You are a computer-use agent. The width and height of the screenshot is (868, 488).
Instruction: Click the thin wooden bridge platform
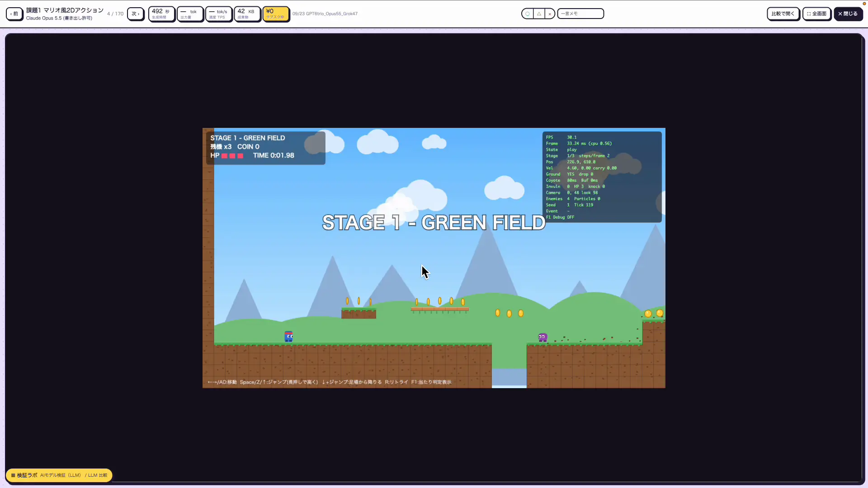click(x=439, y=310)
